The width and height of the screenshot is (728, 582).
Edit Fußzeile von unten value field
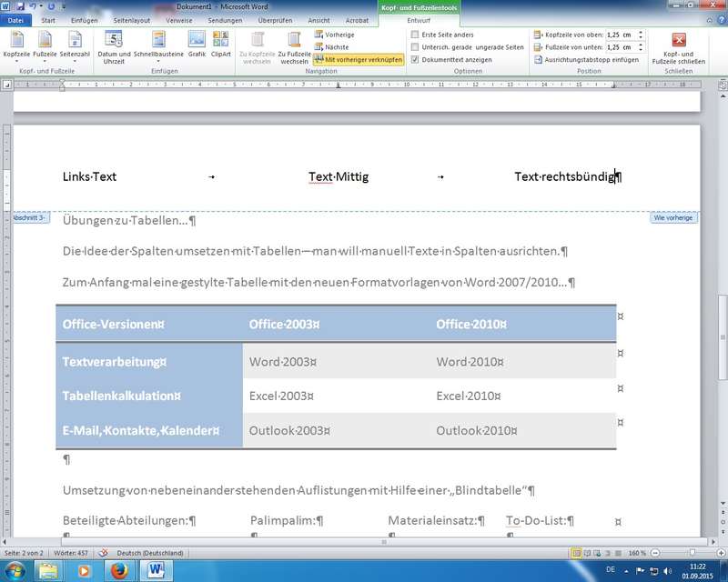tap(622, 47)
